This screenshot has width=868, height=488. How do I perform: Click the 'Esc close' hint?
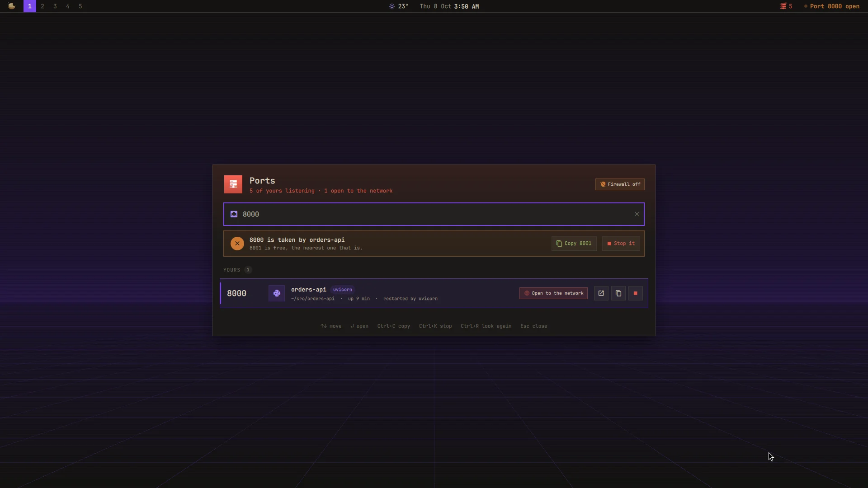coord(533,326)
